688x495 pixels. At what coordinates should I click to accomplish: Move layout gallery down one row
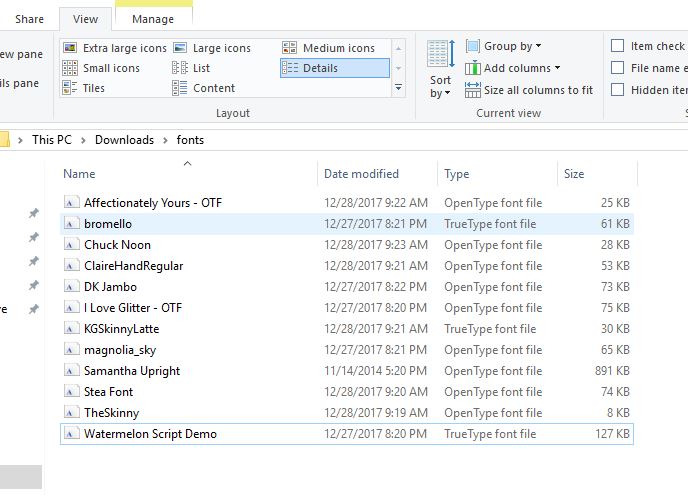(x=398, y=68)
